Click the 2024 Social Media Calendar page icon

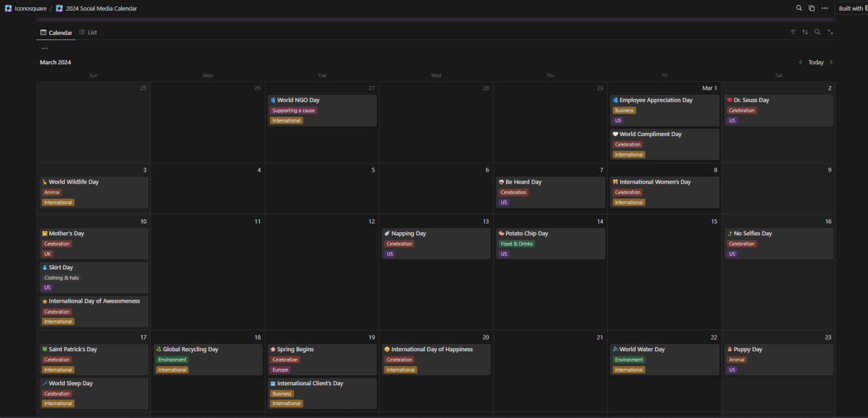59,8
